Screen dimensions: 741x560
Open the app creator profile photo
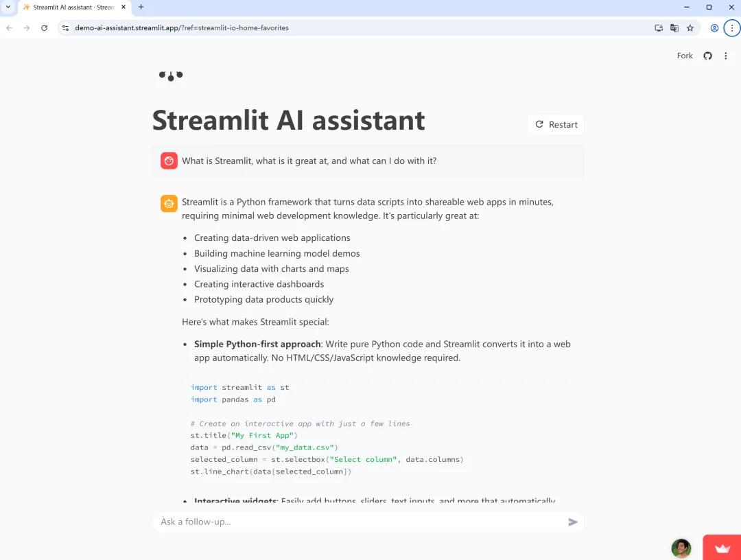pos(681,548)
